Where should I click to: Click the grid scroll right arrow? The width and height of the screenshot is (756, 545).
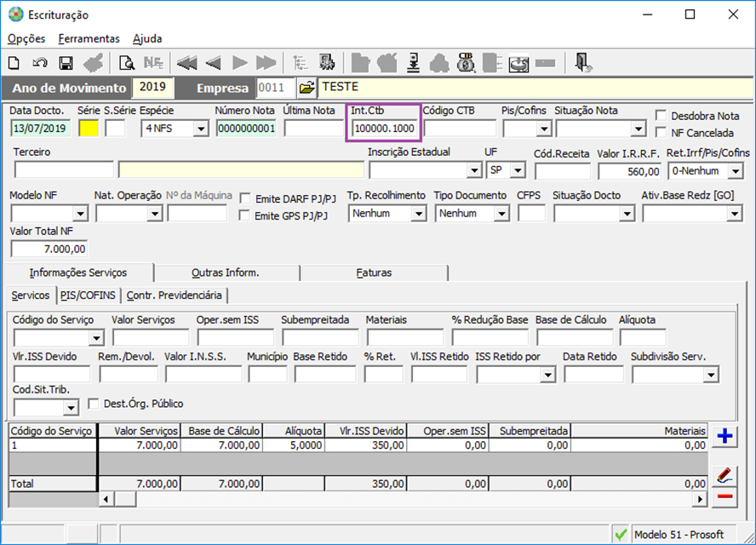[x=700, y=499]
